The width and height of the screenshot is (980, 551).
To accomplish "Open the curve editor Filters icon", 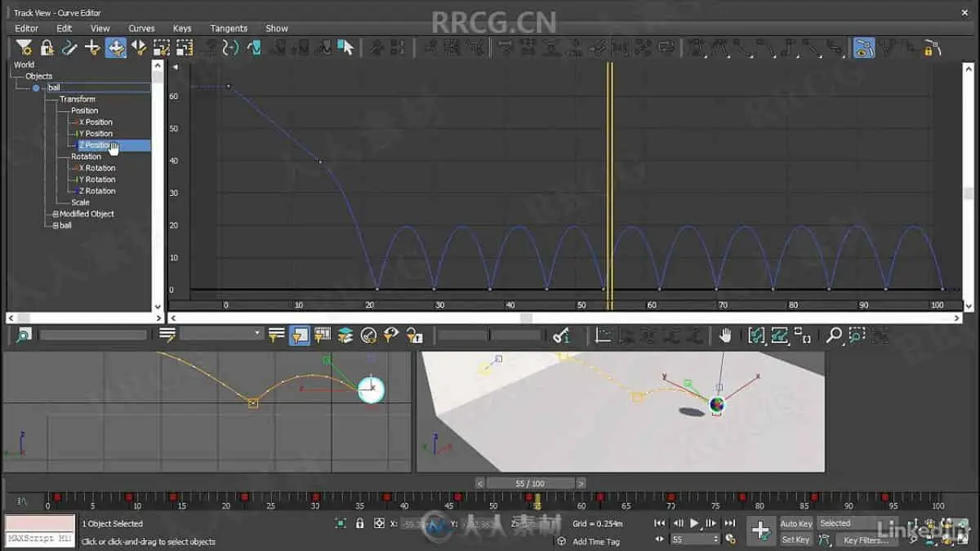I will (x=24, y=47).
